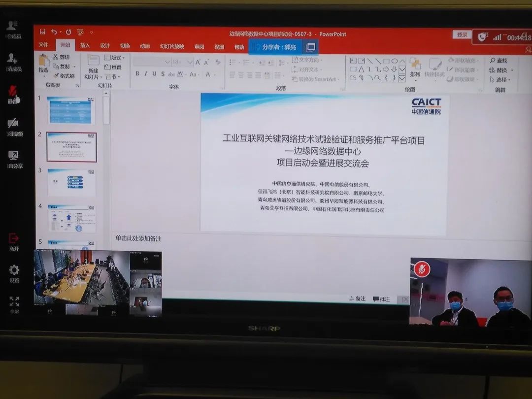Click the 批注 comments button in status bar
This screenshot has width=532, height=399.
[382, 299]
